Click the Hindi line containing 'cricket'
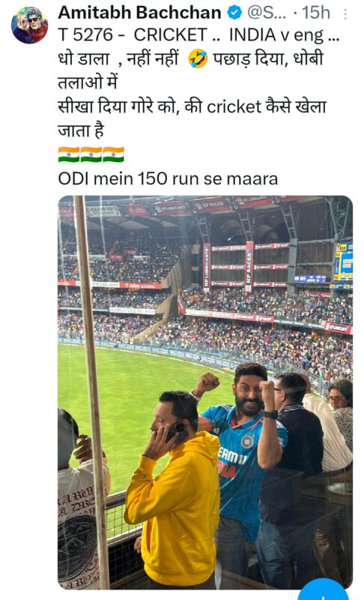This screenshot has height=600, width=364. coord(192,106)
